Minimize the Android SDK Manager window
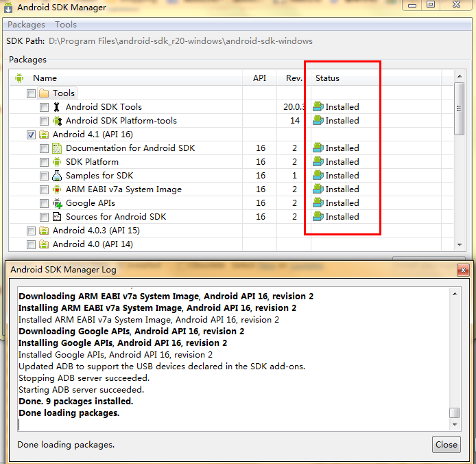 pos(412,5)
